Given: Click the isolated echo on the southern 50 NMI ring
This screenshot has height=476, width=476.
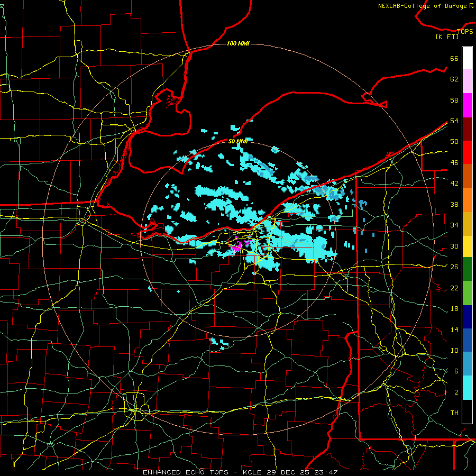Looking at the screenshot, I should click(x=219, y=343).
